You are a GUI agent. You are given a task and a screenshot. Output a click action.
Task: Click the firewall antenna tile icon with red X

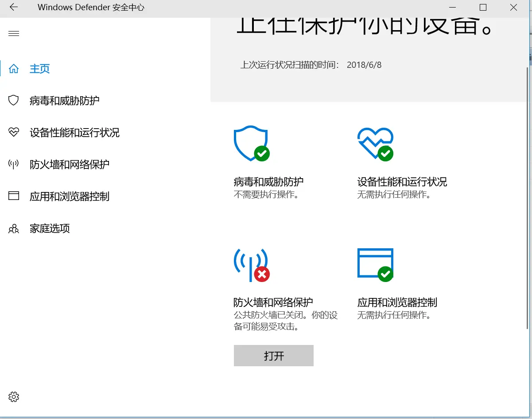point(251,265)
